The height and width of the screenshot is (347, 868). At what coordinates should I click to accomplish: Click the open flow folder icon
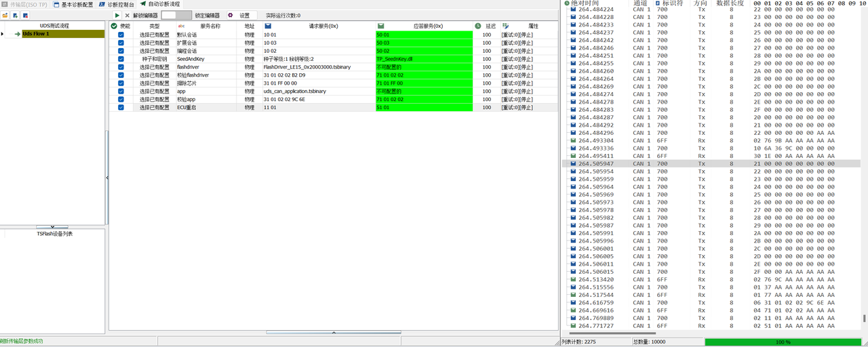(x=5, y=15)
